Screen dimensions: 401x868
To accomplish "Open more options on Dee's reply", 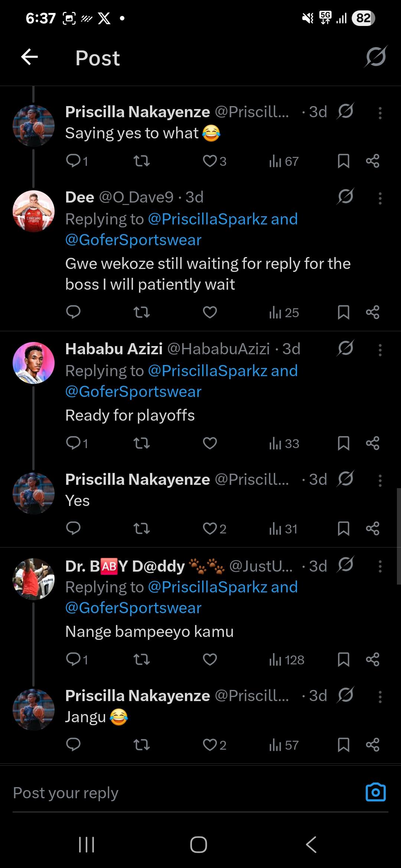I will click(380, 198).
